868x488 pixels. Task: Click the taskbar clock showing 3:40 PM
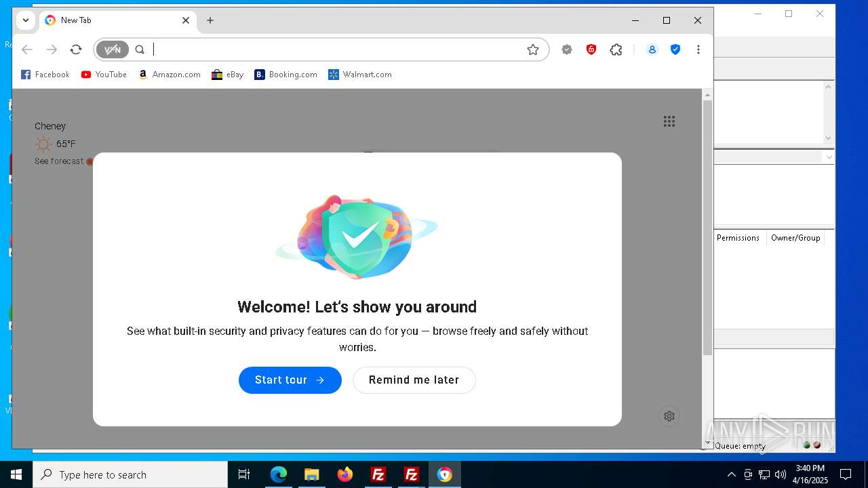pyautogui.click(x=810, y=474)
